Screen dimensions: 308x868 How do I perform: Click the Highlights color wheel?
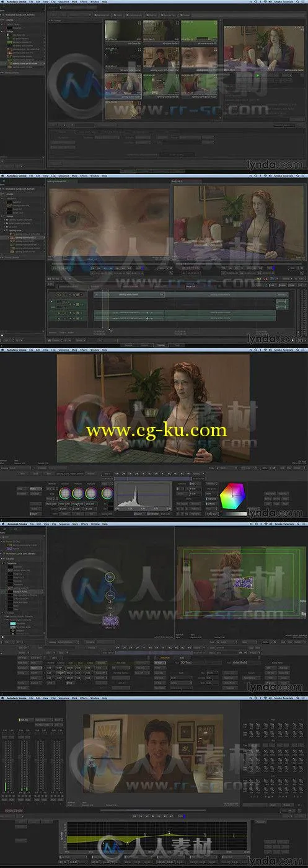pos(92,494)
